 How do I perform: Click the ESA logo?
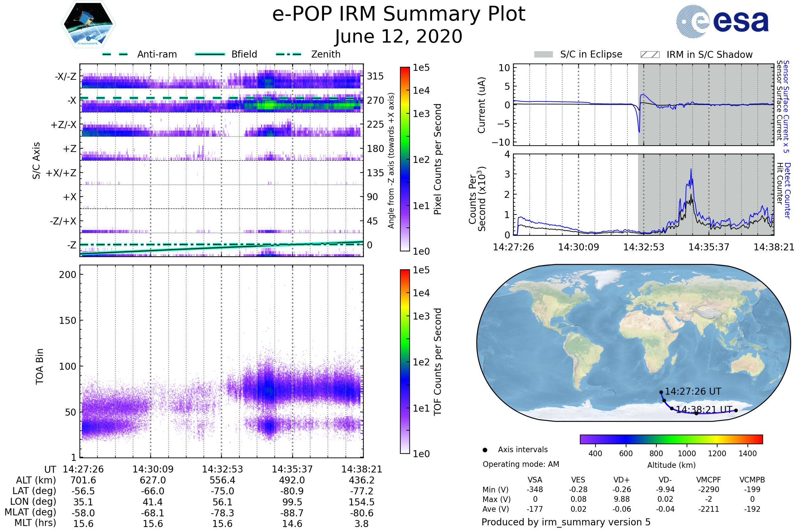pyautogui.click(x=723, y=21)
